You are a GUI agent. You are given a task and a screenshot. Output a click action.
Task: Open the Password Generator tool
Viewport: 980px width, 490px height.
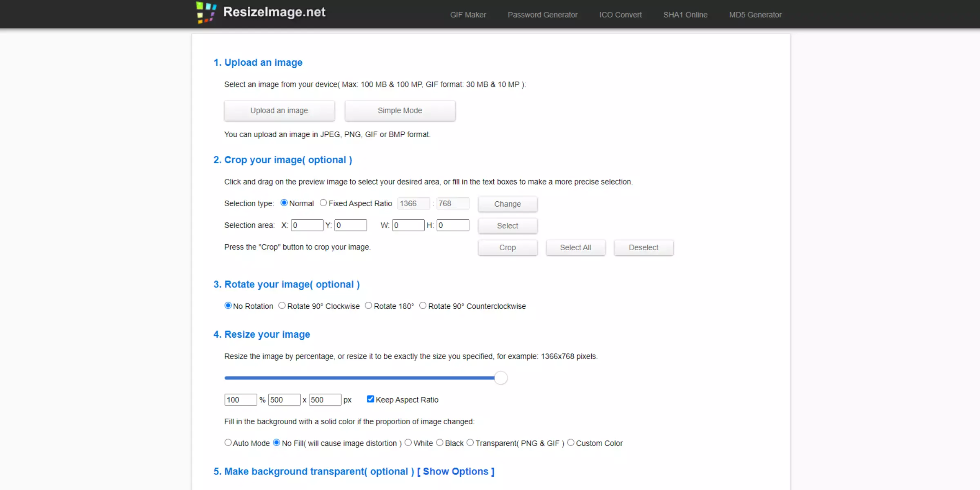[x=541, y=14]
